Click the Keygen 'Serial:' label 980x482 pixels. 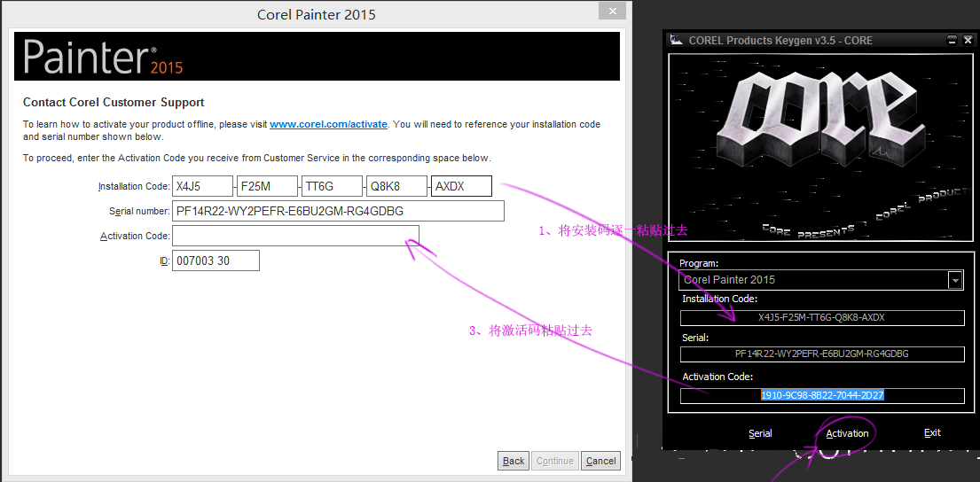point(695,338)
